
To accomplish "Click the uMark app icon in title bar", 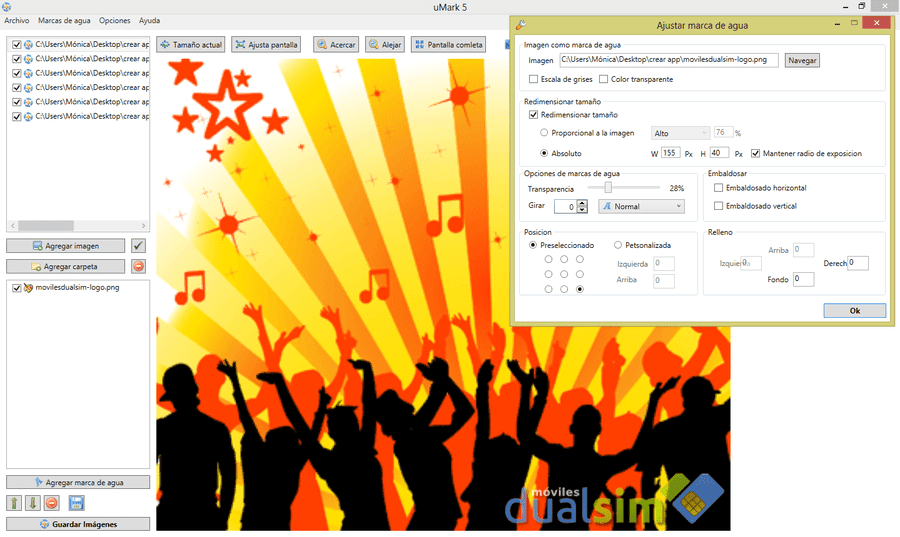I will tap(6, 6).
